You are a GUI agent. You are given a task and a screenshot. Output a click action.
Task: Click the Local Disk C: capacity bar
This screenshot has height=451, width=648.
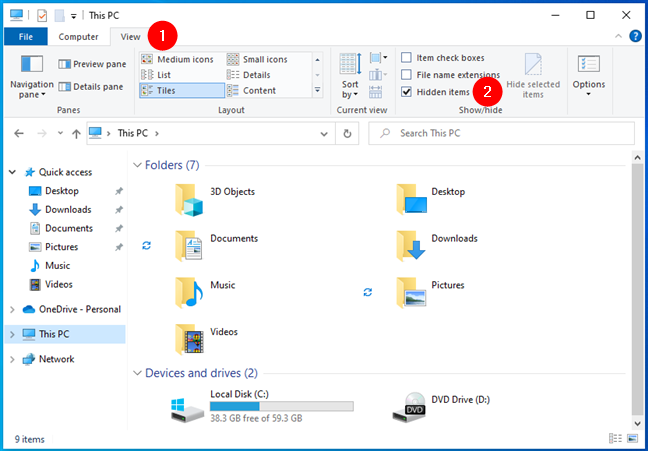click(281, 406)
